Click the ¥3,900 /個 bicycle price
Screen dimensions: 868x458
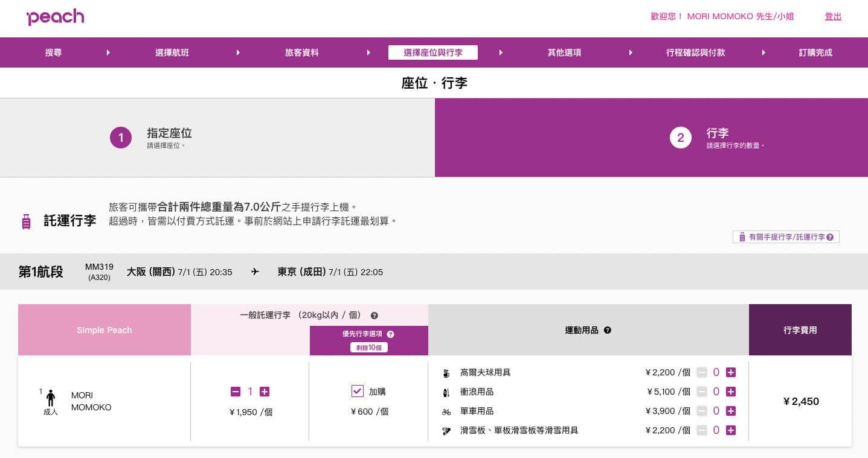coord(668,411)
